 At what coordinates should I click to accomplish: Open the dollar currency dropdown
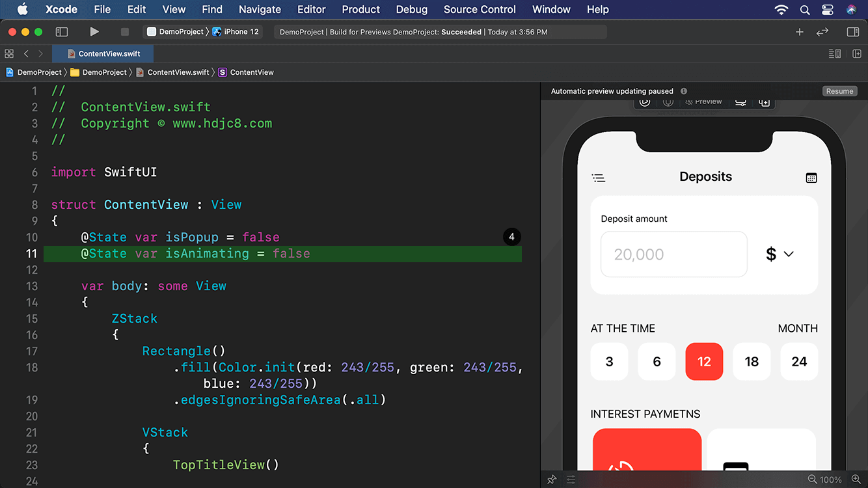click(x=780, y=254)
